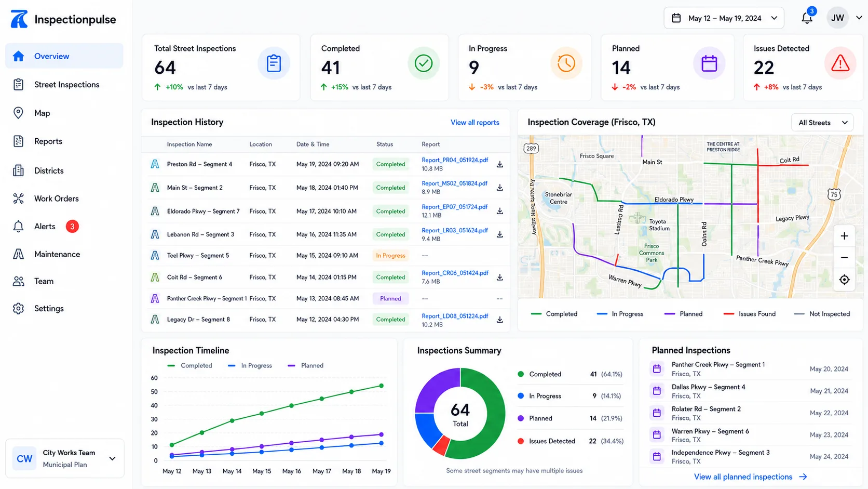
Task: Click the Completed checkmark card icon
Action: tap(424, 63)
